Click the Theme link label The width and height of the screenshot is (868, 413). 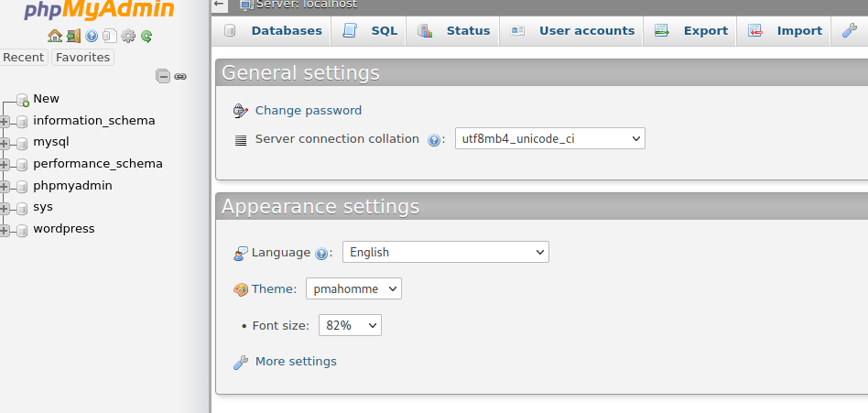[274, 288]
